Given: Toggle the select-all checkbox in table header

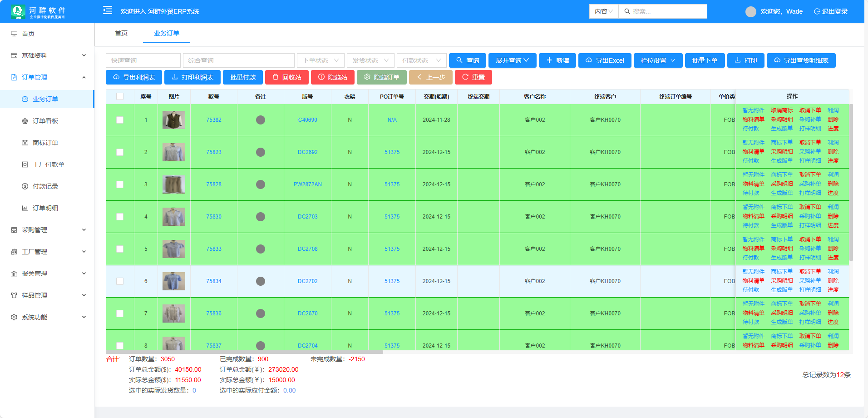Looking at the screenshot, I should coord(120,96).
